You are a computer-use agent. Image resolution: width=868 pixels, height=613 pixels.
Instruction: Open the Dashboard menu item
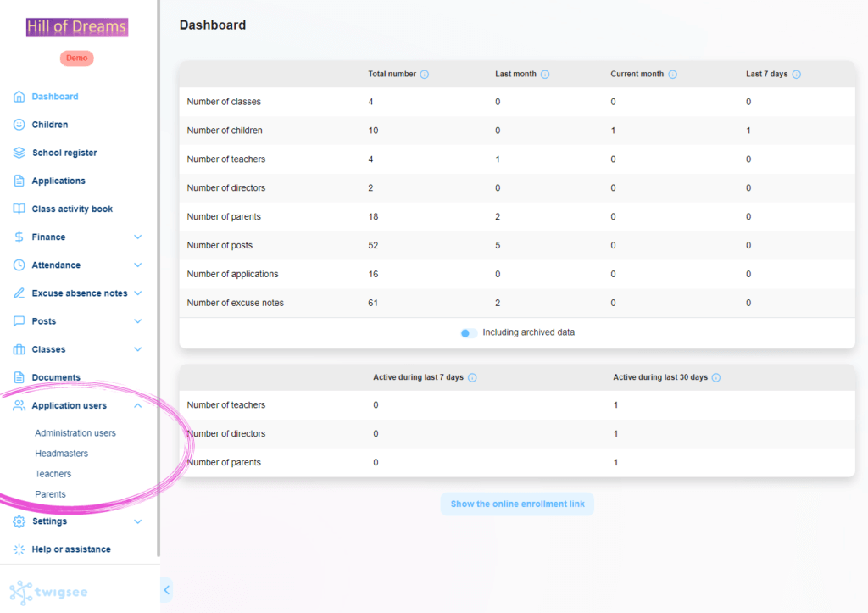(55, 97)
